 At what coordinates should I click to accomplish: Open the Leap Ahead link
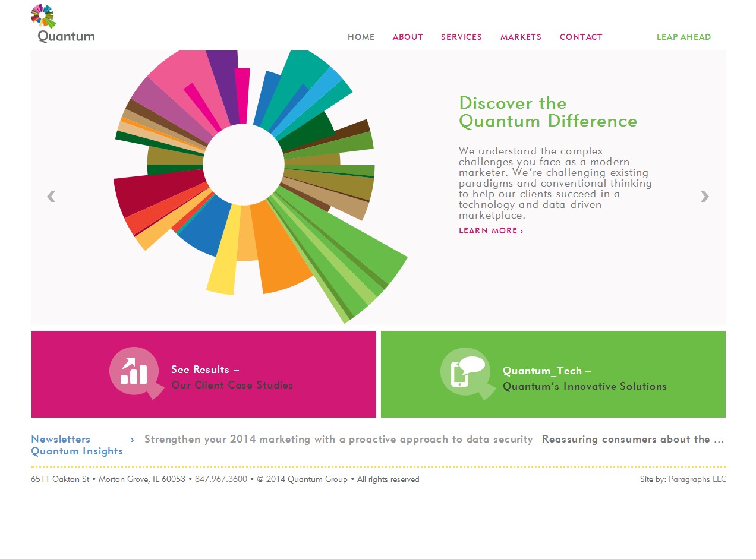point(683,37)
